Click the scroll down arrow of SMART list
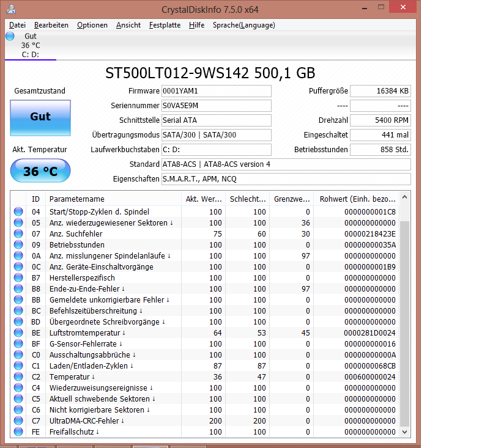The height and width of the screenshot is (448, 501). [x=404, y=432]
